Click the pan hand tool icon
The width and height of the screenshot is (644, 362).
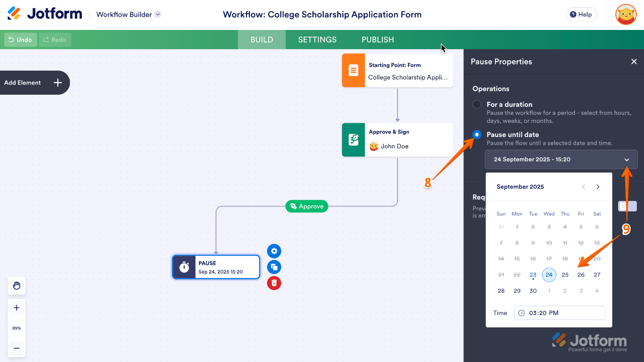pyautogui.click(x=17, y=286)
